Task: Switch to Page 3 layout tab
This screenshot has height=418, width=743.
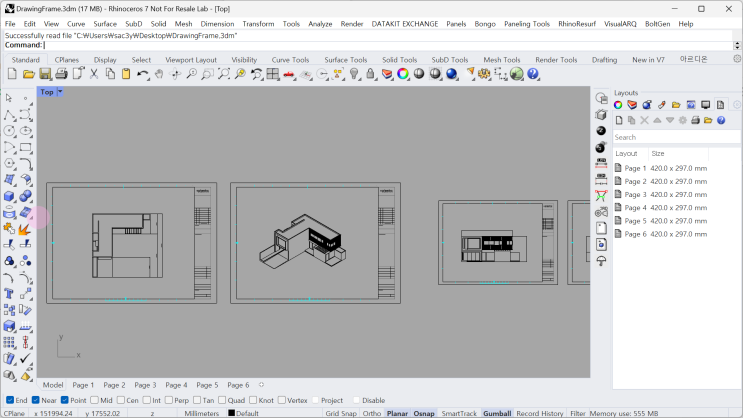Action: coord(145,385)
